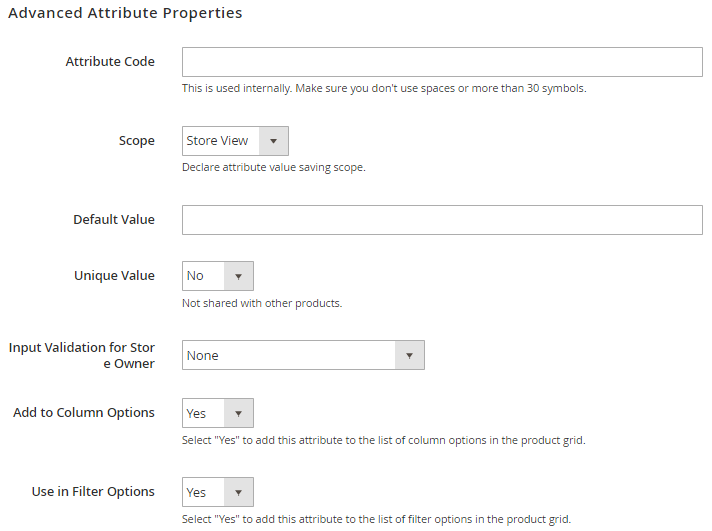Collapse the Advanced Attribute Properties section heading

click(125, 14)
